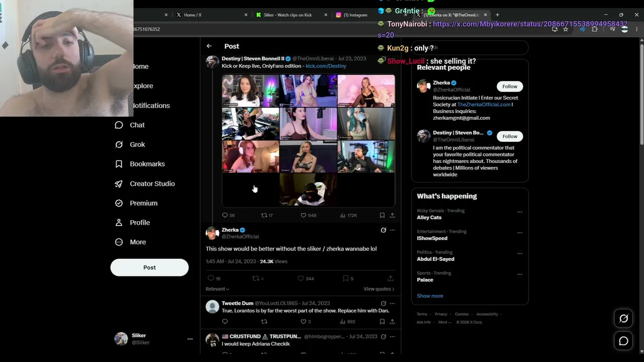Open the Alley Cats trending topic

429,218
